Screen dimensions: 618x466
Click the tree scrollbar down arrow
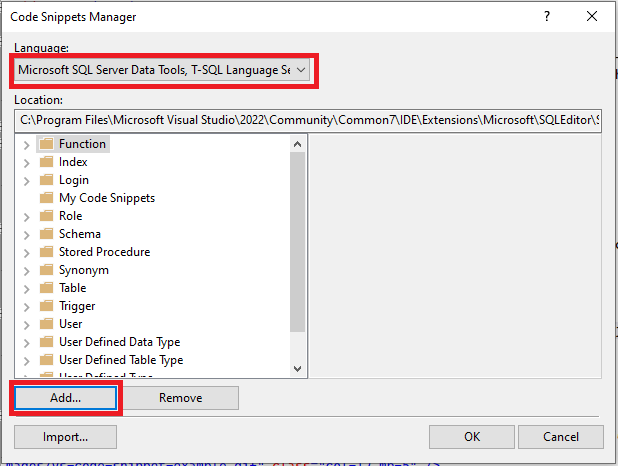[x=298, y=369]
